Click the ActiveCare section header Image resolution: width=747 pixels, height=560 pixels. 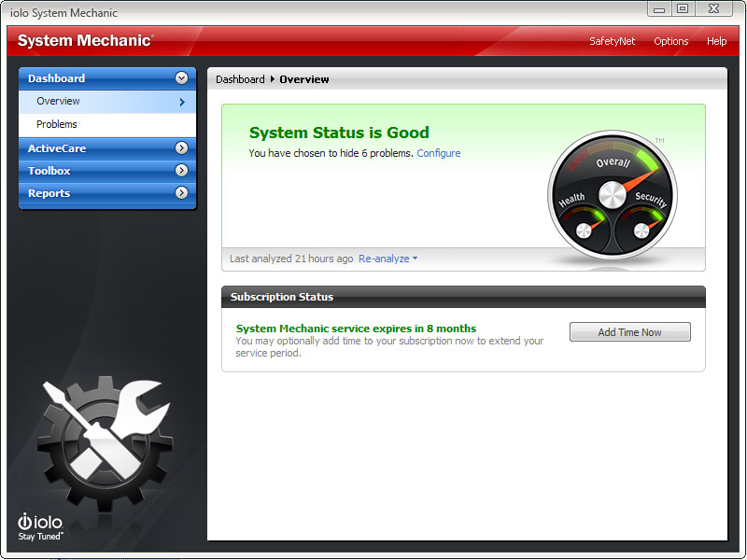pos(107,148)
